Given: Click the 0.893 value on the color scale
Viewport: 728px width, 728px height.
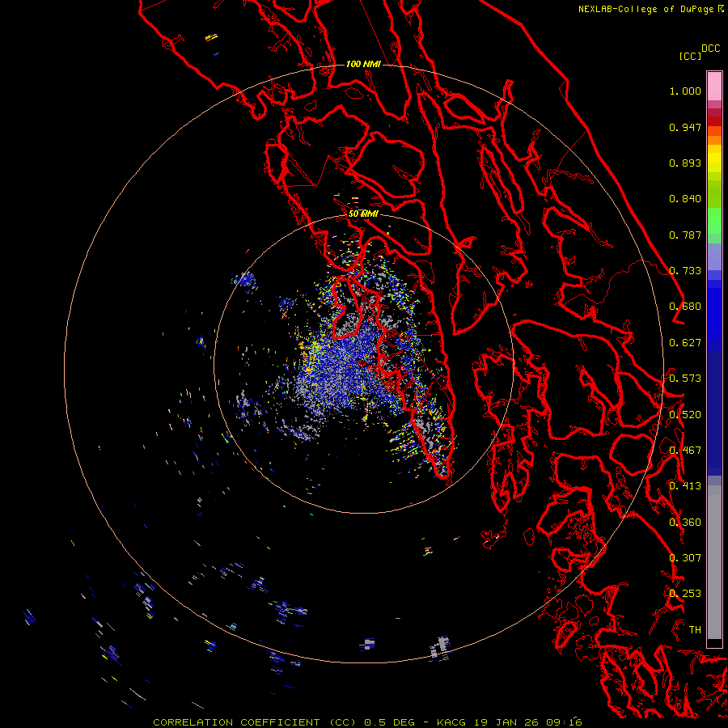Looking at the screenshot, I should click(685, 163).
